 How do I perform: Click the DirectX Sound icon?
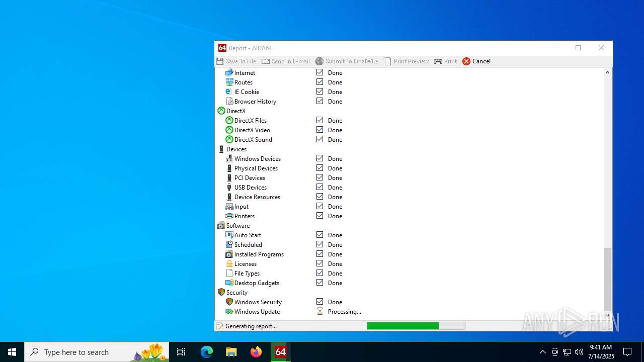click(229, 139)
